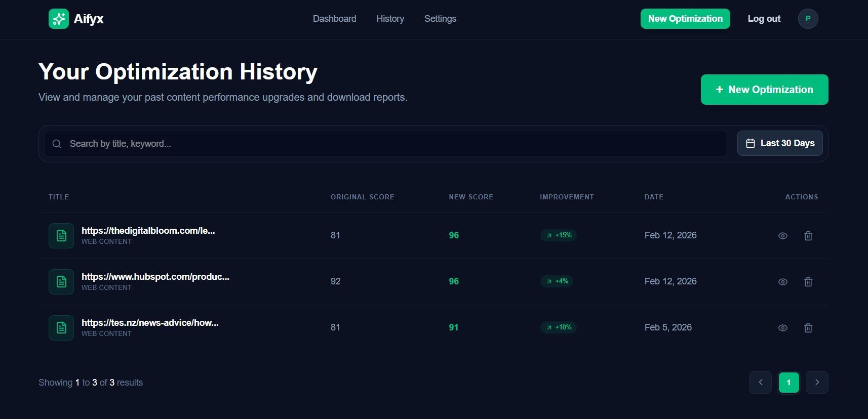
Task: Click new score 91 in tes.nz row
Action: point(454,327)
